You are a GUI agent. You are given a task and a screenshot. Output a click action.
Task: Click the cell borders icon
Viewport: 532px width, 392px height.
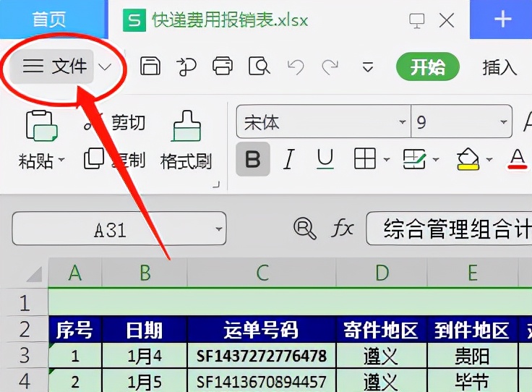[x=365, y=158]
